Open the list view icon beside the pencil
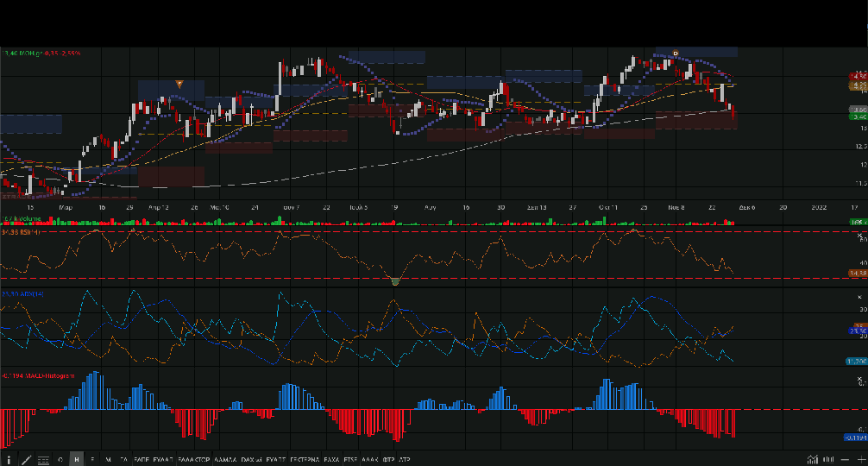Viewport: 868px width, 466px height. coord(43,460)
